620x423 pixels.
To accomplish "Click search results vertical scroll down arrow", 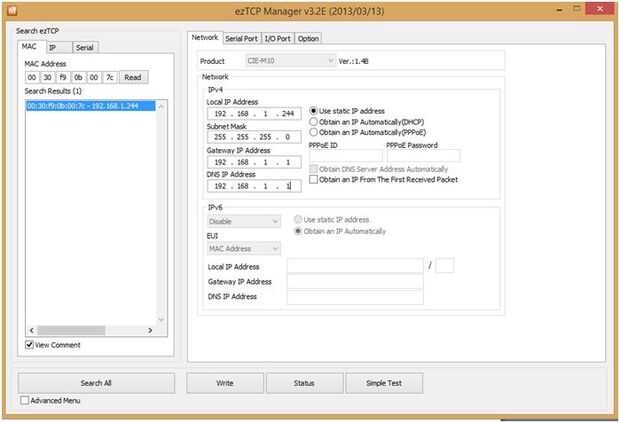I will [161, 319].
